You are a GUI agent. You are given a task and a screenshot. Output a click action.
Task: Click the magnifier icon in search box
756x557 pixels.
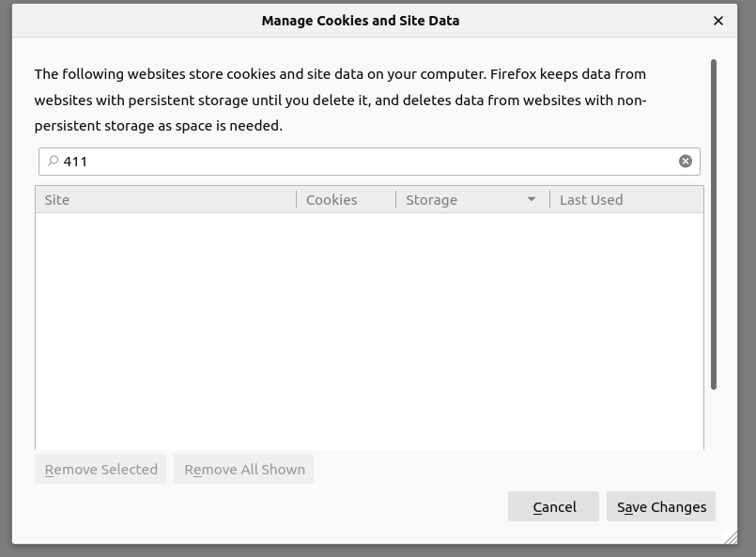53,162
